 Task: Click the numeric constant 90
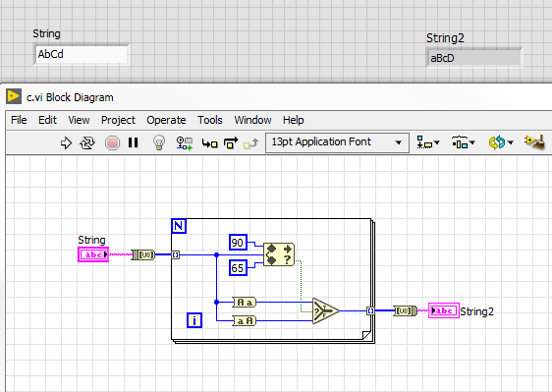(x=238, y=243)
